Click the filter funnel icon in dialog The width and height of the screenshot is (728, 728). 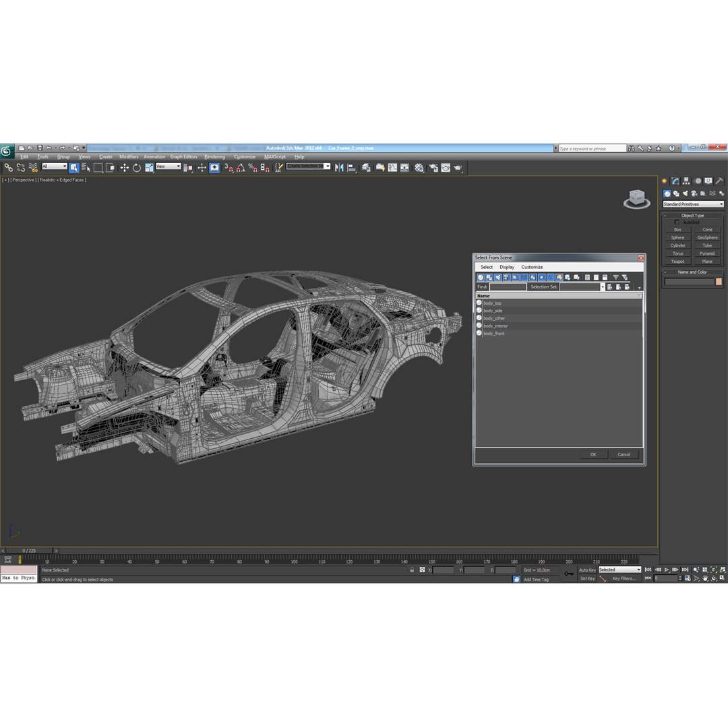tap(615, 277)
